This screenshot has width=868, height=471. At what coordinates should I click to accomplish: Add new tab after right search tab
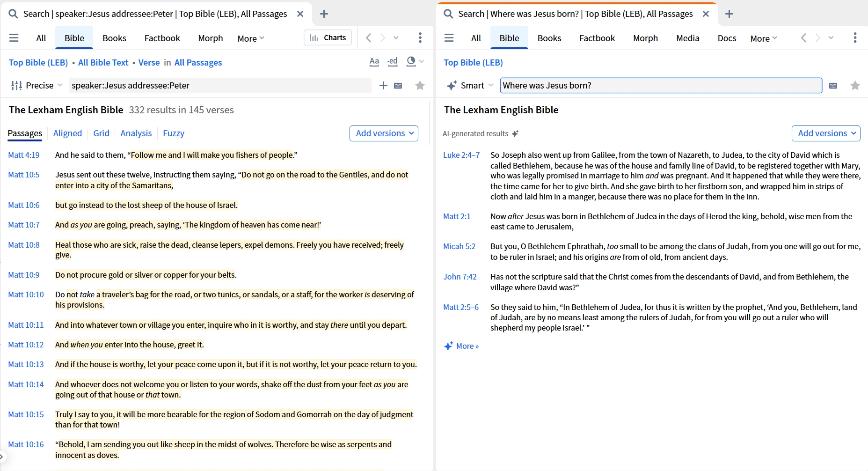(x=729, y=14)
